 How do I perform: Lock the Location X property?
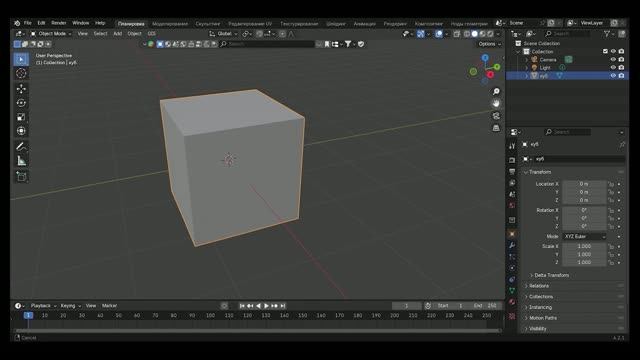coord(611,184)
